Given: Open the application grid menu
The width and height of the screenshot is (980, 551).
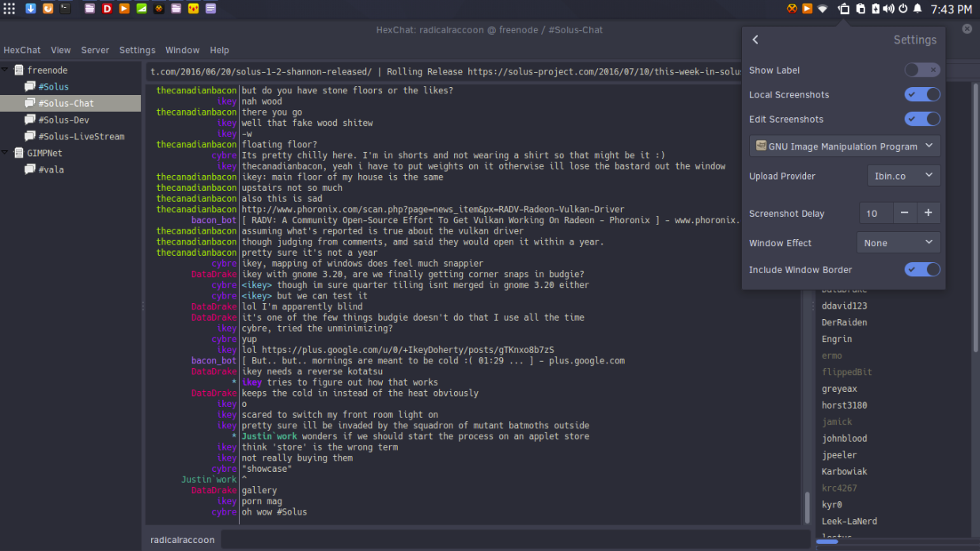Looking at the screenshot, I should pos(9,9).
